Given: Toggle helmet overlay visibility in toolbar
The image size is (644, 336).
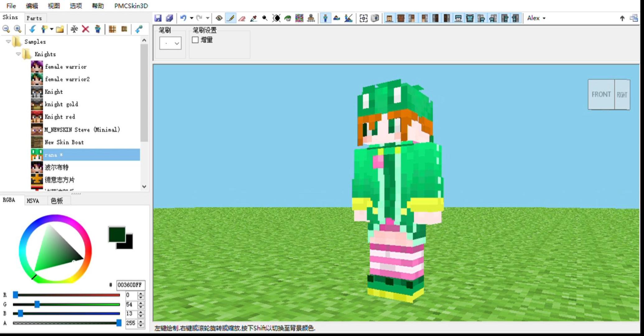Looking at the screenshot, I should (458, 18).
